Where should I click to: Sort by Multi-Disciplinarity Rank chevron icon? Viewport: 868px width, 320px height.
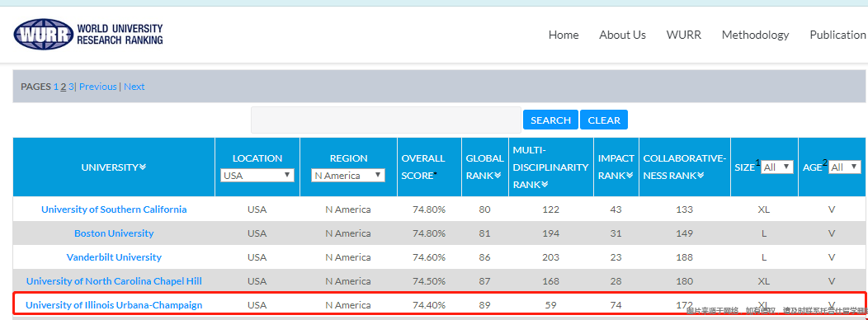pyautogui.click(x=545, y=185)
